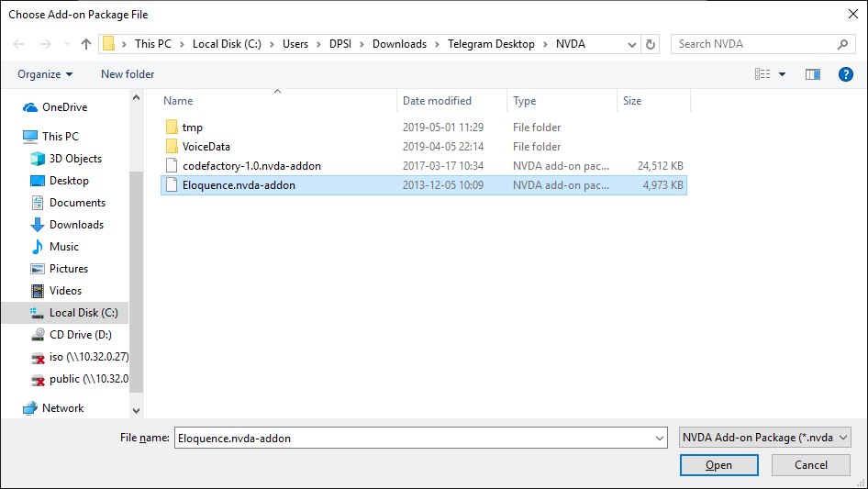Click This PC in the address breadcrumb
Image resolution: width=868 pixels, height=489 pixels.
[x=153, y=44]
